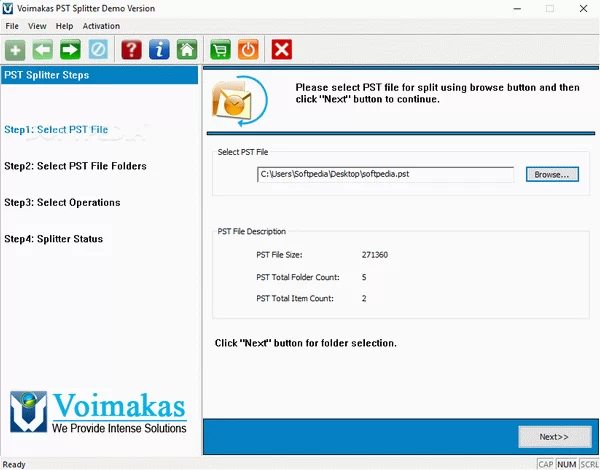Click the green forward arrow icon
600x470 pixels.
70,48
